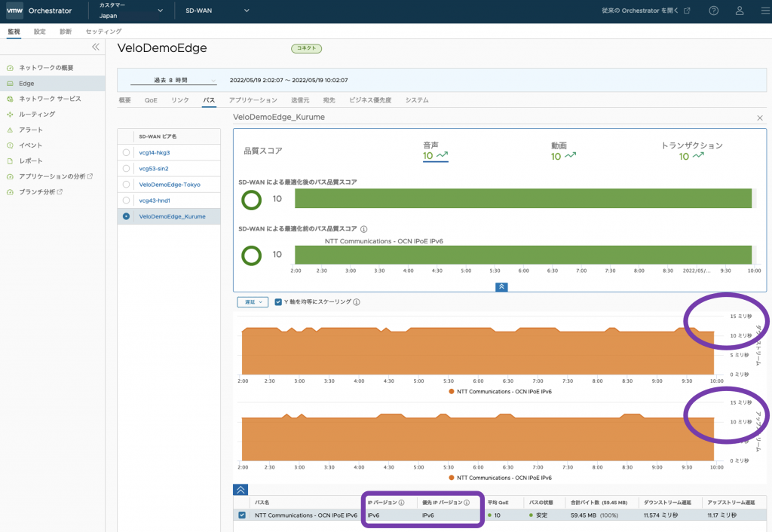Viewport: 772px width, 532px height.
Task: Click the help question mark icon
Action: tap(714, 11)
